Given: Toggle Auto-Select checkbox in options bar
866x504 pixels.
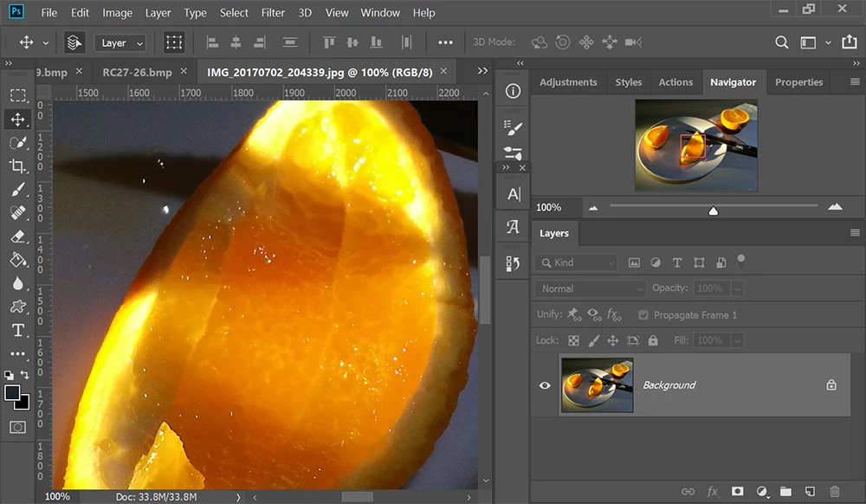Looking at the screenshot, I should point(74,42).
